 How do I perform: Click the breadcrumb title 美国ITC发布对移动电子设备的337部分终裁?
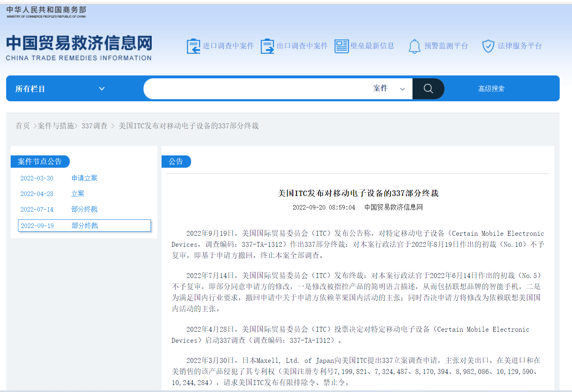click(189, 126)
